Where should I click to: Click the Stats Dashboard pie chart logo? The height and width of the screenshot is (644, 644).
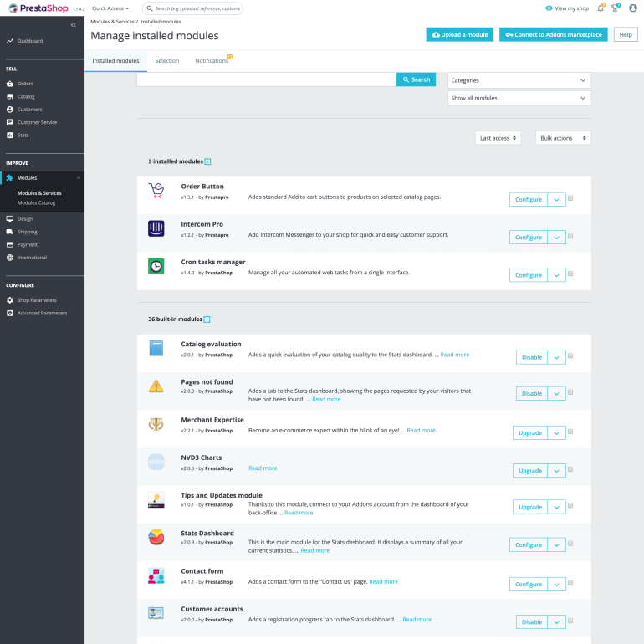click(156, 537)
